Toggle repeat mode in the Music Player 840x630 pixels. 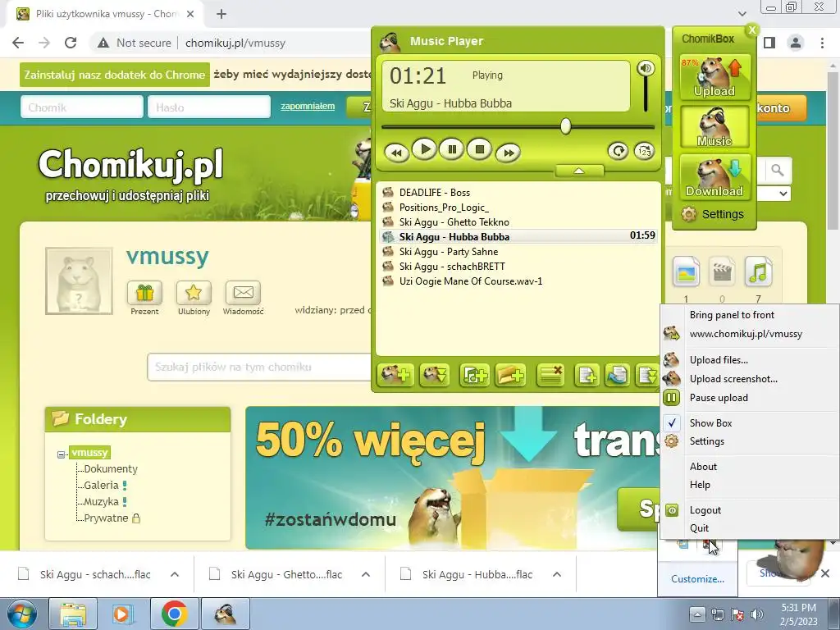pyautogui.click(x=618, y=151)
